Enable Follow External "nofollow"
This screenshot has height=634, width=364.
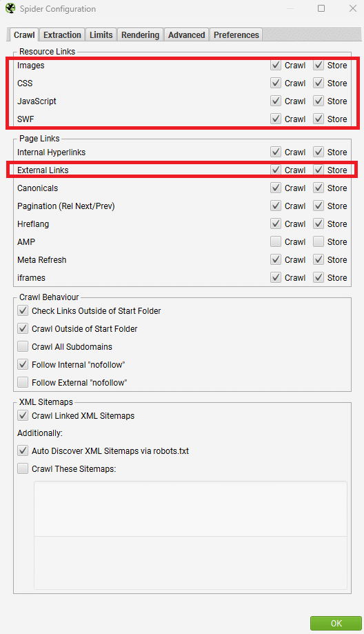tap(23, 382)
